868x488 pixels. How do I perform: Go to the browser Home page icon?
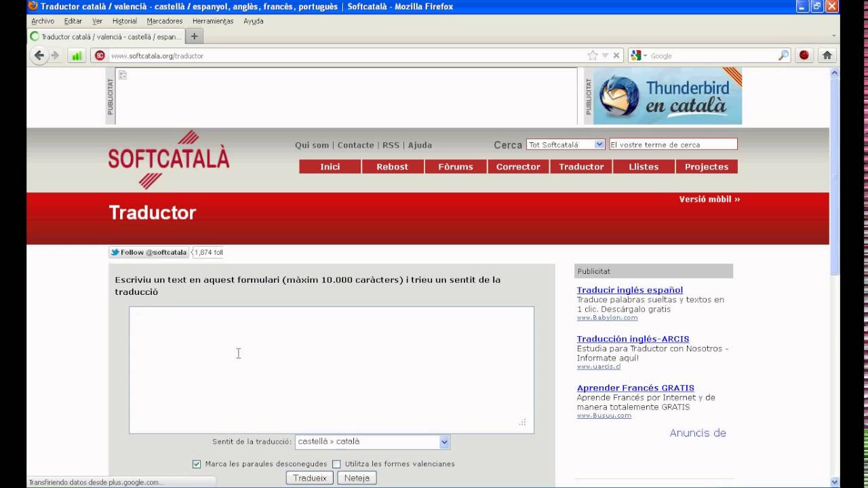827,56
